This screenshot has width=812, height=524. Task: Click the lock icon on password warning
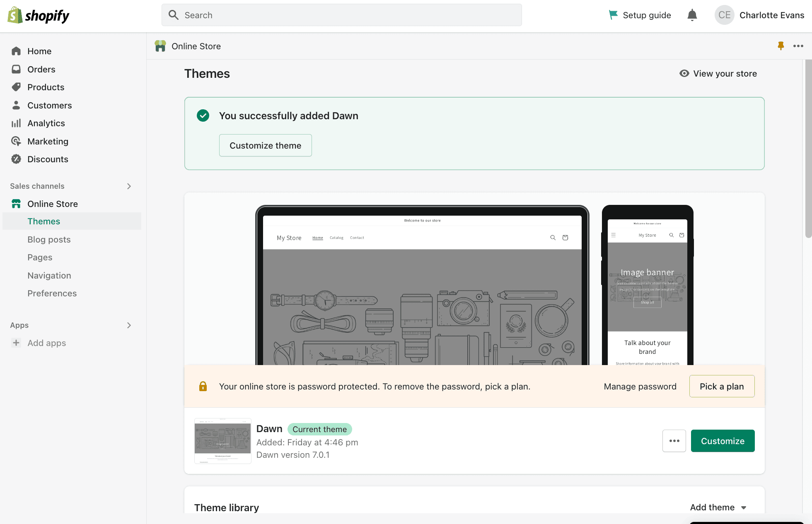tap(203, 386)
